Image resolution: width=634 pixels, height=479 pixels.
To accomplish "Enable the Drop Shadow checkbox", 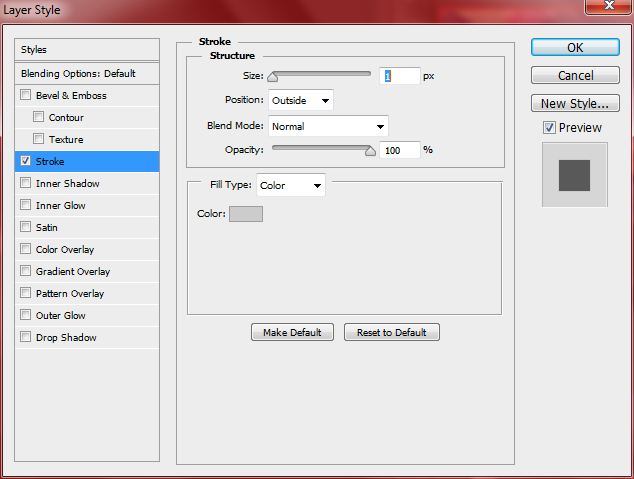I will coord(25,337).
